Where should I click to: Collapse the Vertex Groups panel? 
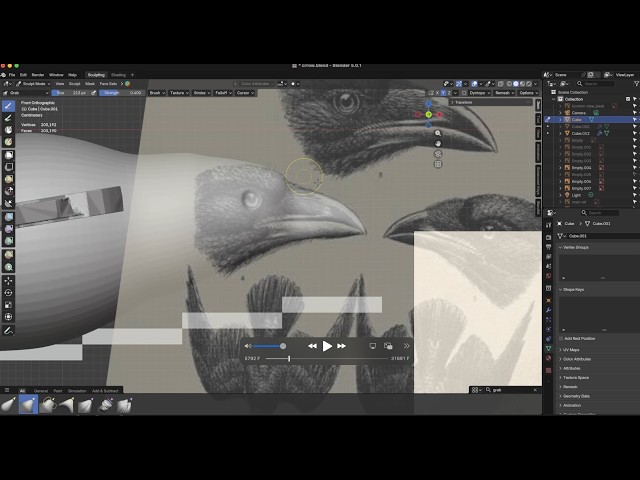pyautogui.click(x=576, y=247)
